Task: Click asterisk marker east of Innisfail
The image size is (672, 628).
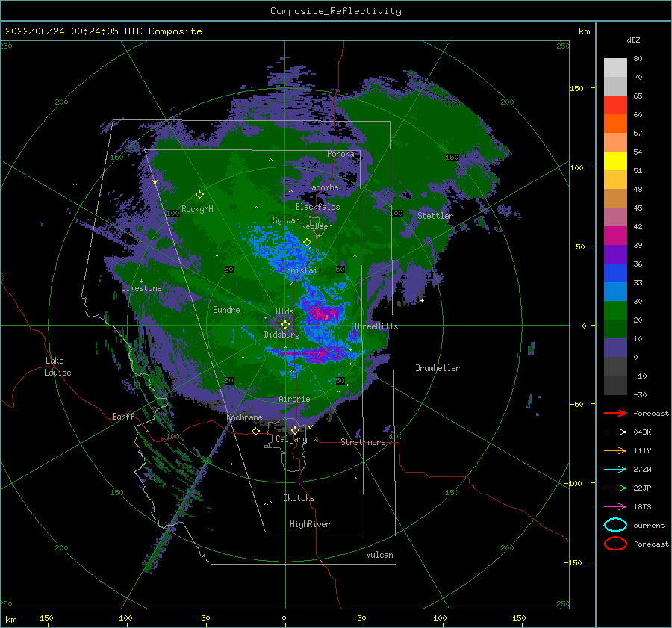Action: (355, 256)
